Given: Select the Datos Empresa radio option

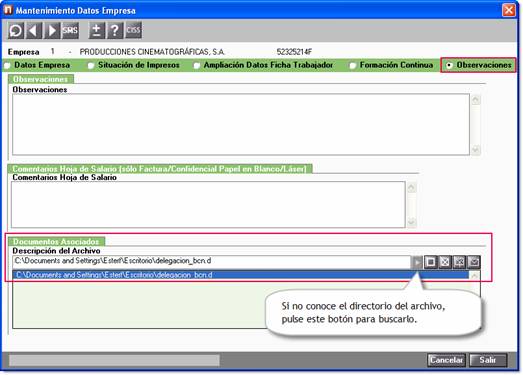Looking at the screenshot, I should [x=38, y=65].
